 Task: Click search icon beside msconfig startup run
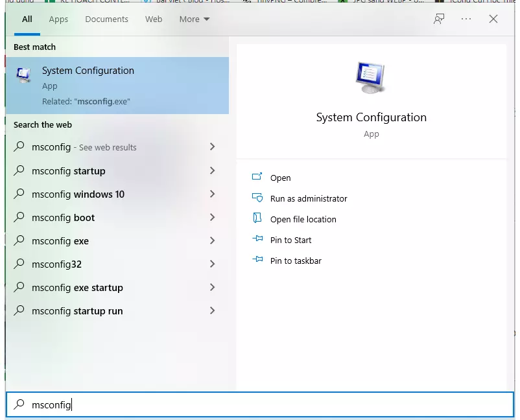point(19,310)
